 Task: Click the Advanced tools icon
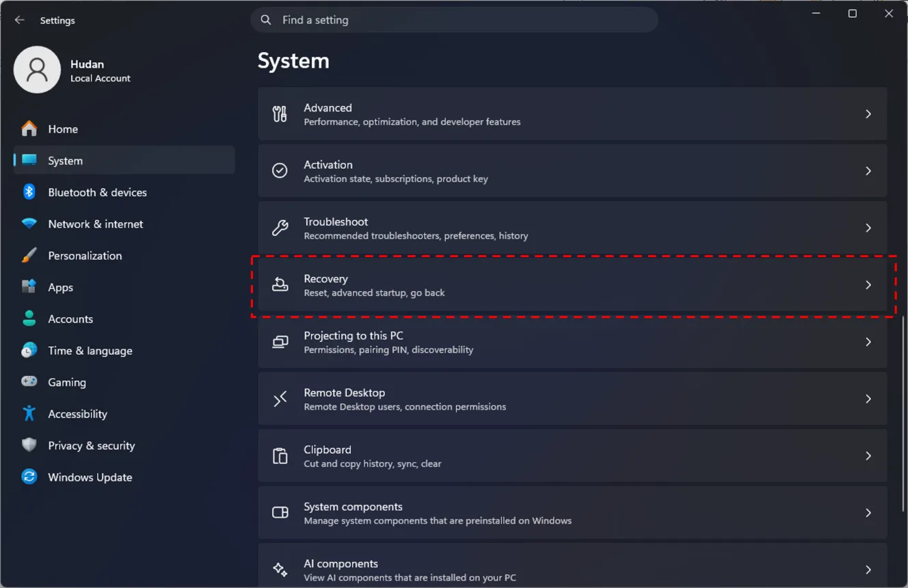[280, 114]
